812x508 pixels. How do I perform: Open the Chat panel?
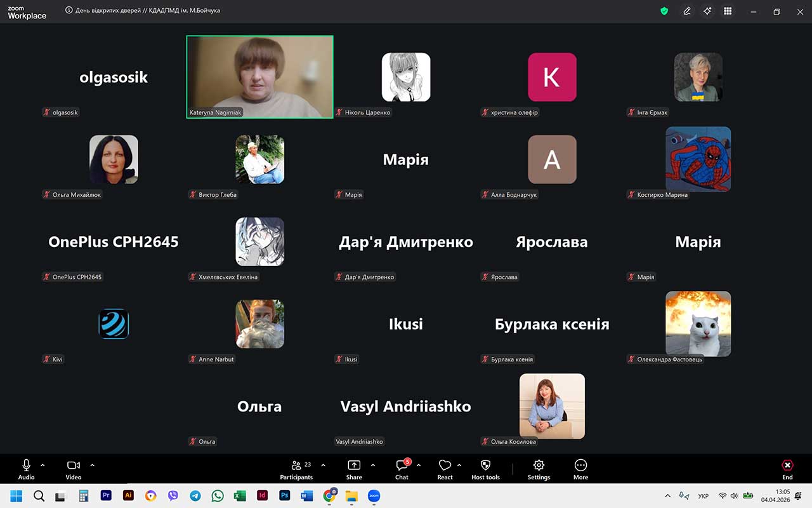pos(402,469)
